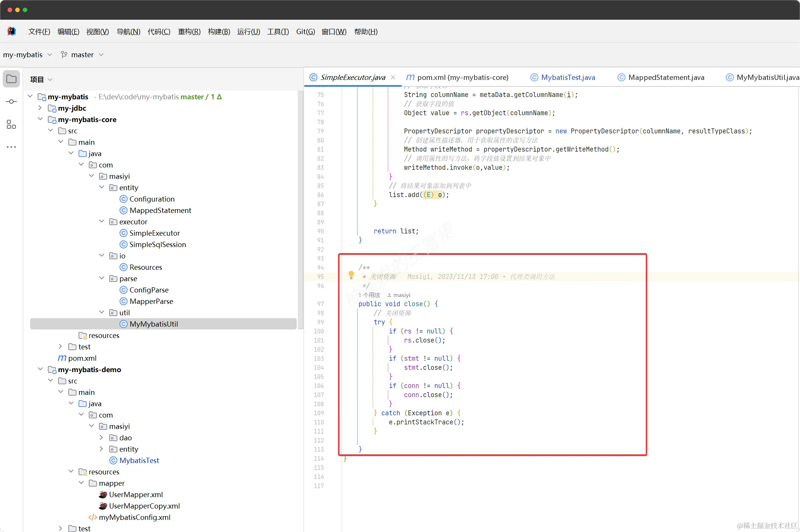Open the Commit tool window icon
Screen dimensions: 800x532
coord(11,102)
